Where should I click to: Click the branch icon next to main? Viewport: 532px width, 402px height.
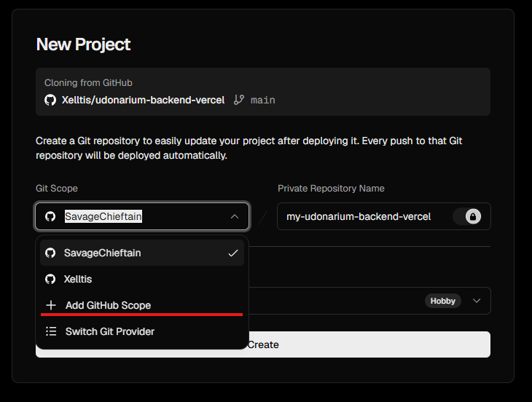pyautogui.click(x=239, y=100)
